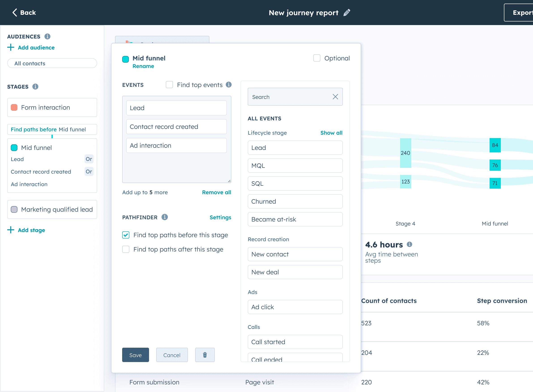
Task: Select the MQL event from All Events
Action: [x=295, y=166]
